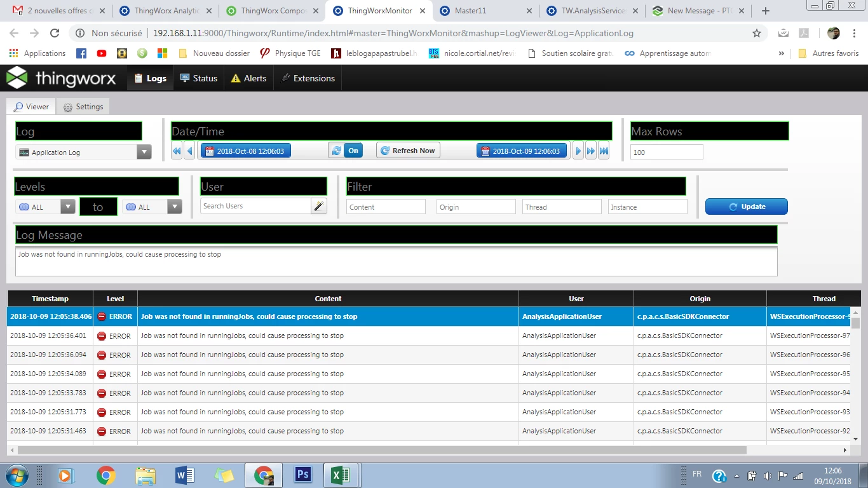Image resolution: width=868 pixels, height=488 pixels.
Task: Open the Extensions menu
Action: (308, 78)
